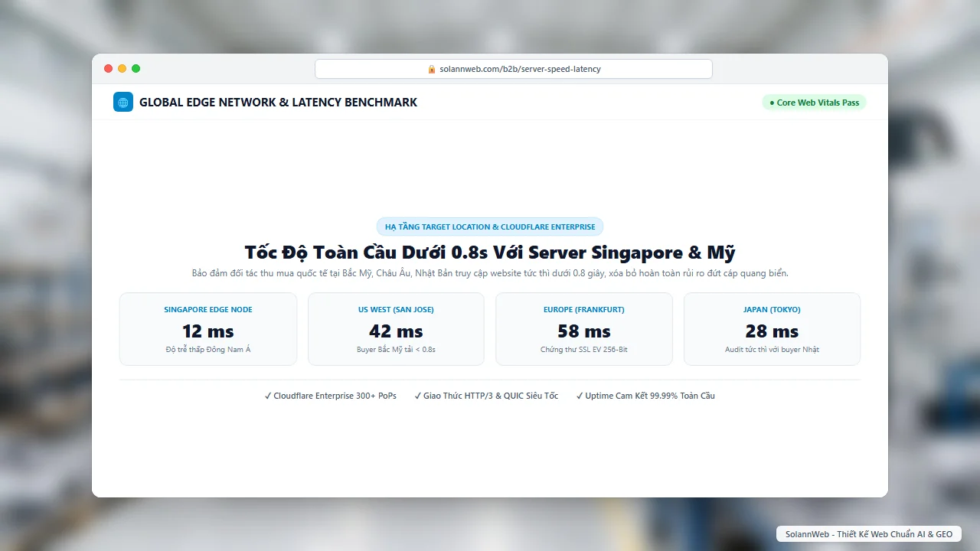The image size is (980, 551).
Task: Click the 28 ms latency value
Action: point(772,331)
